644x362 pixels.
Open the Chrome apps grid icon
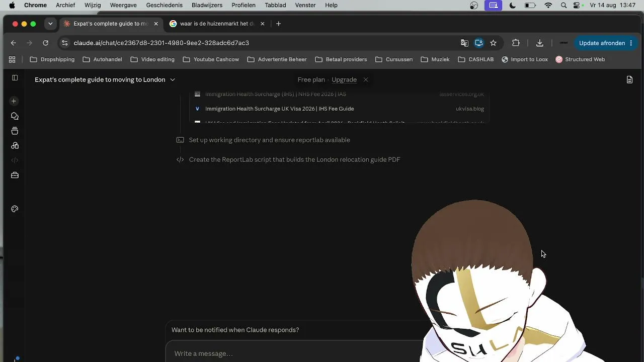tap(12, 59)
